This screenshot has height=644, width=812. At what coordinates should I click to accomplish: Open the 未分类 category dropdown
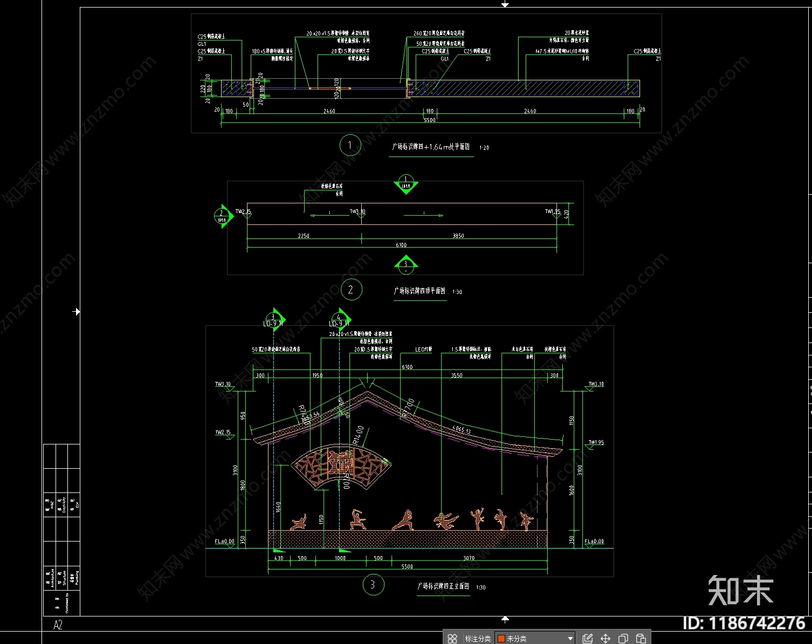pos(535,639)
